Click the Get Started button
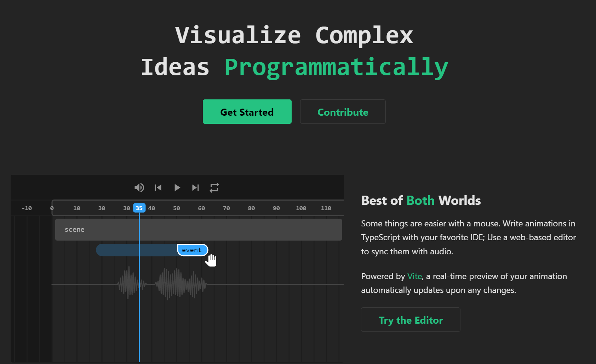The height and width of the screenshot is (364, 596). point(247,112)
